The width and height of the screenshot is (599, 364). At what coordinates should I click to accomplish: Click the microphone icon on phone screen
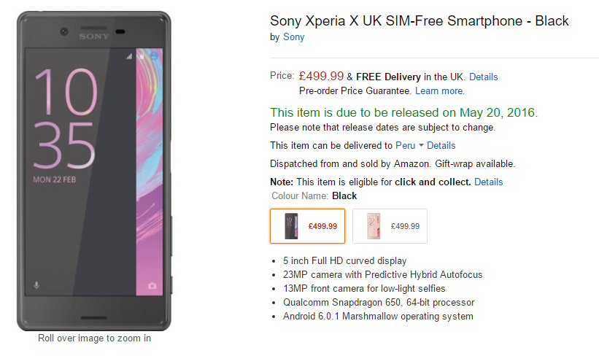(36, 285)
